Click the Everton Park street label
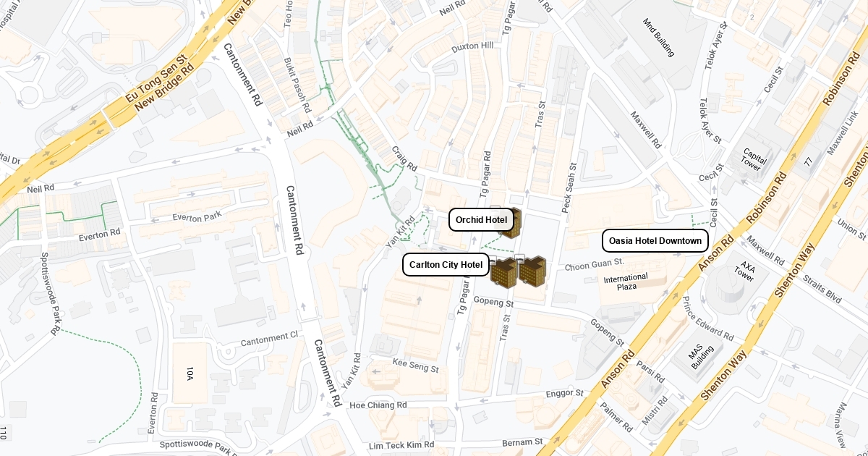 197,216
